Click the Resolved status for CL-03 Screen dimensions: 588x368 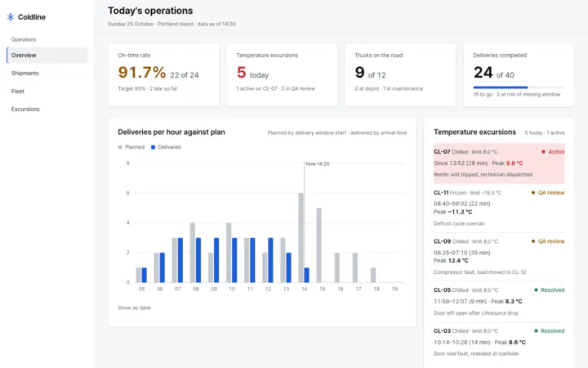(x=550, y=331)
